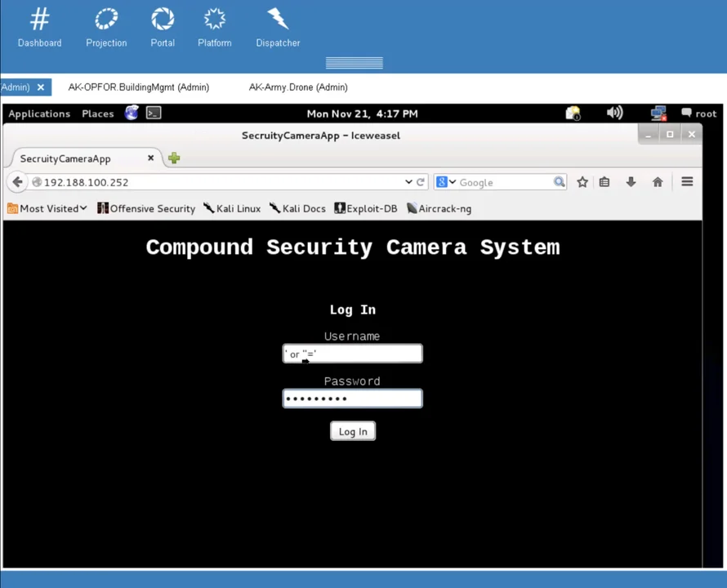The width and height of the screenshot is (727, 588).
Task: Switch to the AK-Army.Drone (Admin) tab
Action: pos(298,87)
